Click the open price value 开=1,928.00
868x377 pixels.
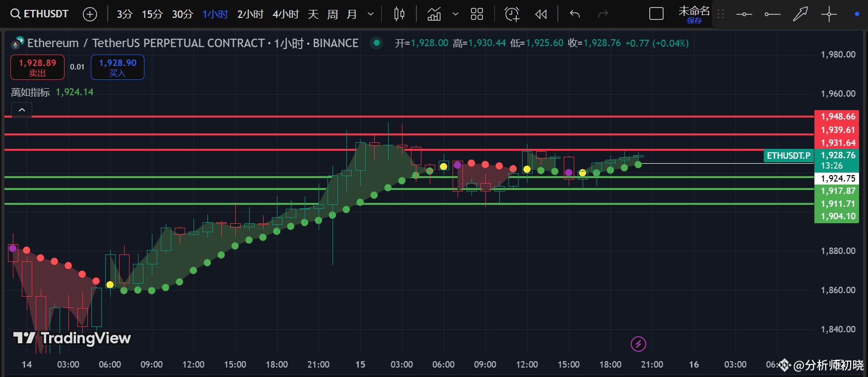click(x=422, y=43)
